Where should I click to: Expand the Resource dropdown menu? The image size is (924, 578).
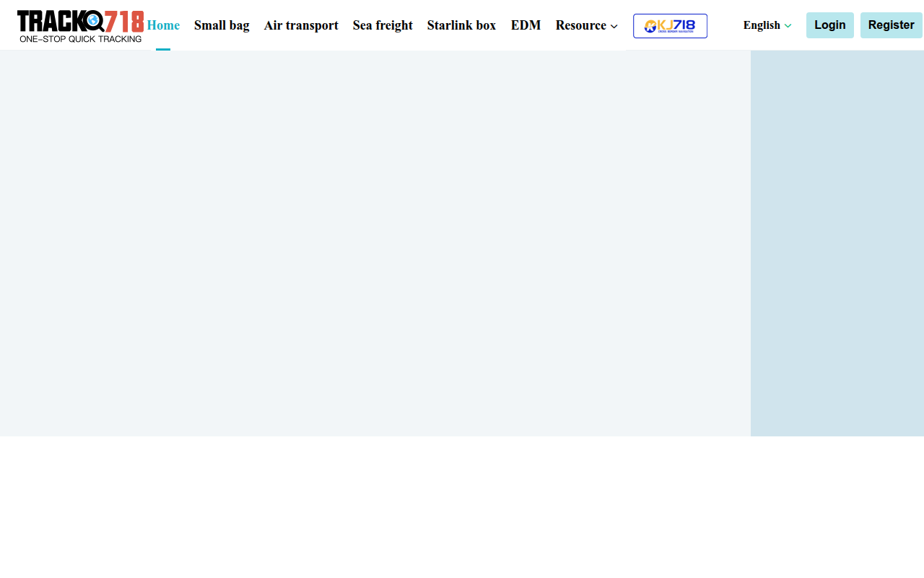tap(587, 25)
